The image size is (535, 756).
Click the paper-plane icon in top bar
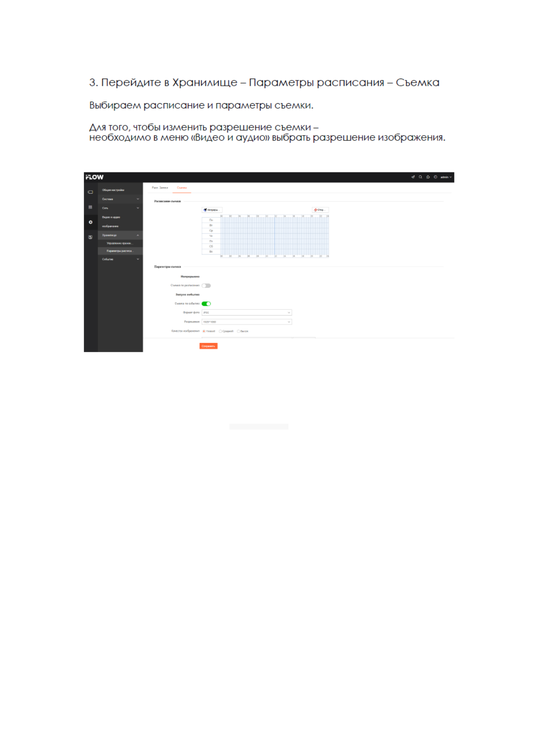[413, 177]
